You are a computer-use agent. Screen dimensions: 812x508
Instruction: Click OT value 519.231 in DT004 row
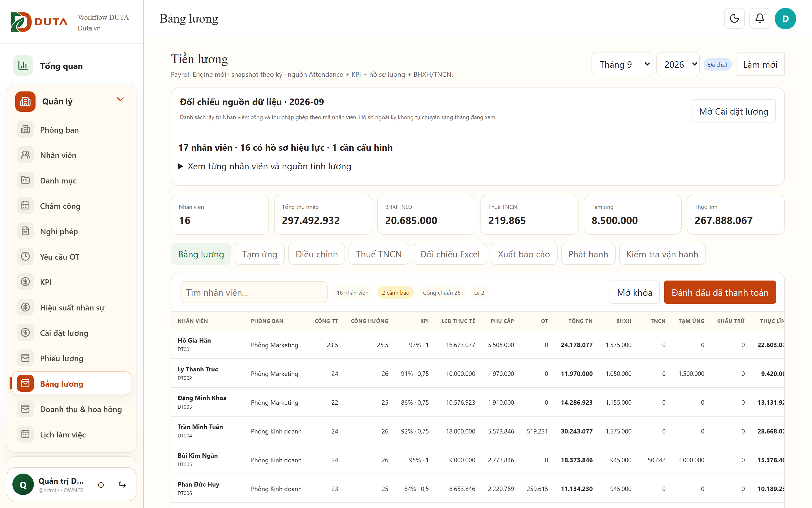537,431
